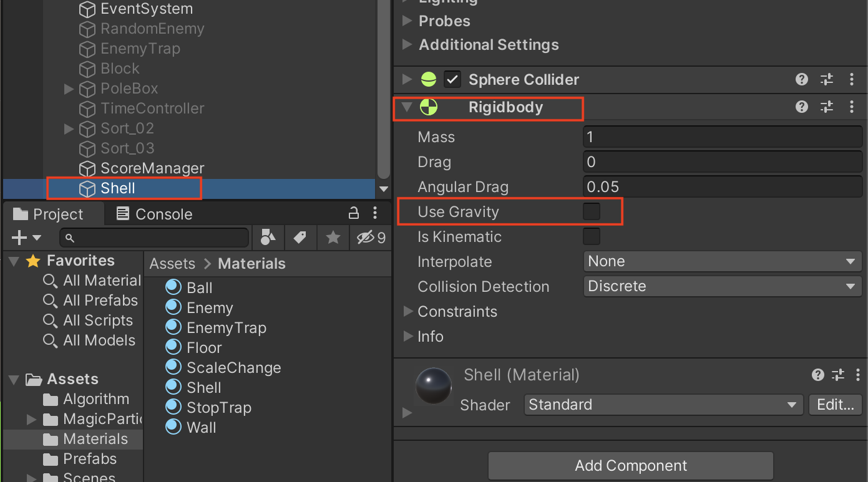The width and height of the screenshot is (868, 482).
Task: Click the lock icon on the Project panel
Action: 354,213
